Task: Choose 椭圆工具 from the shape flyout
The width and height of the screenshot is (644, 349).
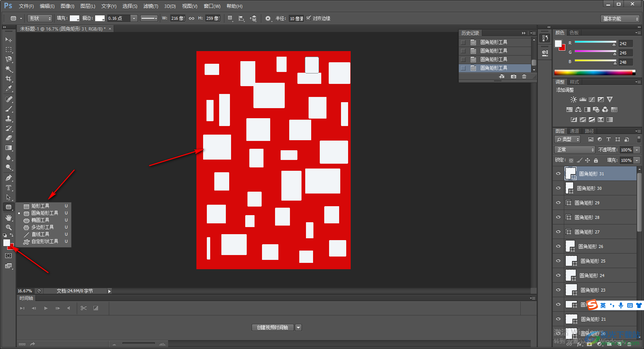Action: (x=40, y=220)
